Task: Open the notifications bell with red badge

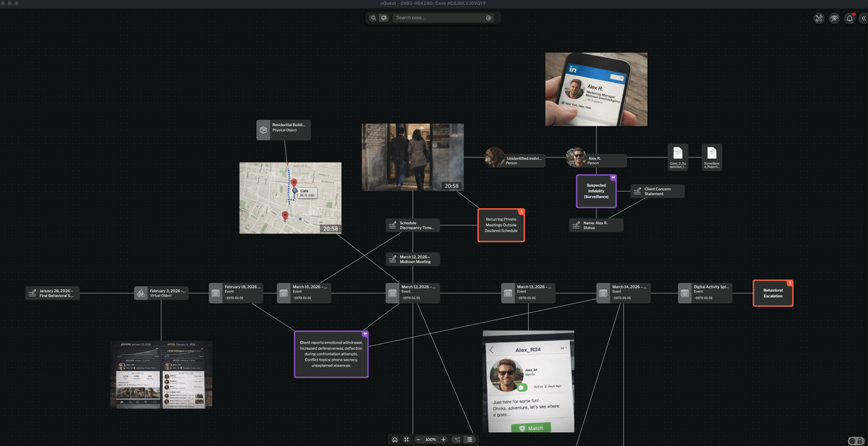Action: pyautogui.click(x=849, y=17)
